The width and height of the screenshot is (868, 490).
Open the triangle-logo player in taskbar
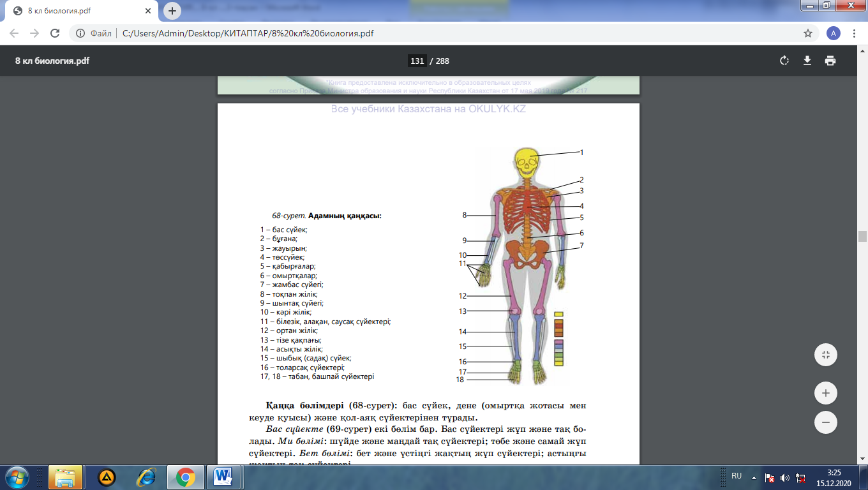point(107,477)
